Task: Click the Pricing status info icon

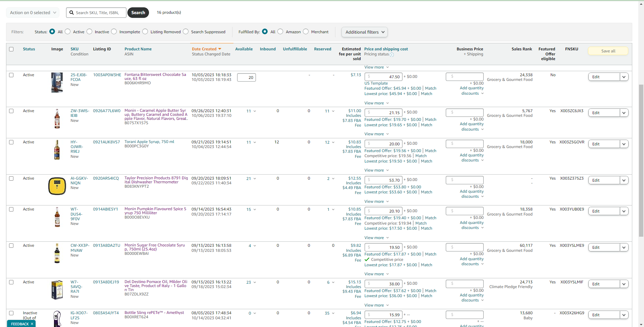Action: [x=392, y=54]
